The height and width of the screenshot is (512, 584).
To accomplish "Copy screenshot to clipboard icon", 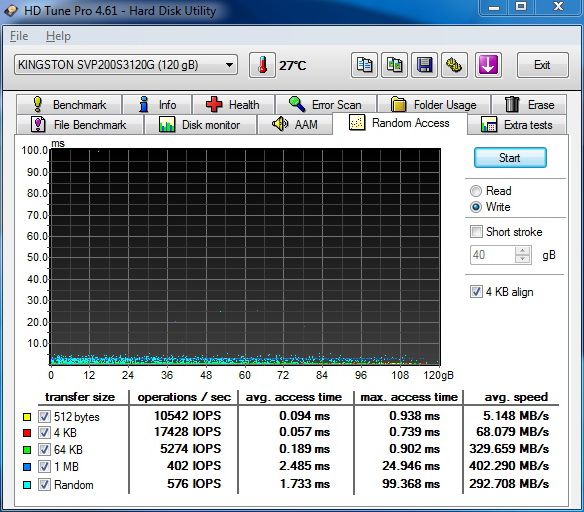I will click(394, 65).
